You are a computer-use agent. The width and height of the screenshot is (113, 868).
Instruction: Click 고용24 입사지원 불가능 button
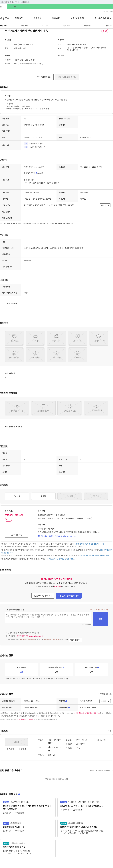pos(67,77)
